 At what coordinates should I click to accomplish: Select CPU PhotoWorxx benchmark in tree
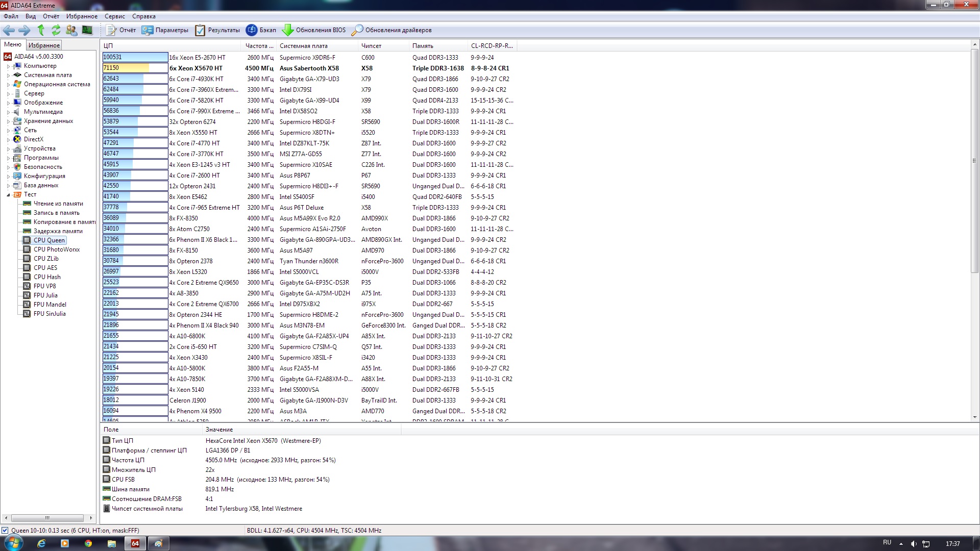tap(56, 249)
